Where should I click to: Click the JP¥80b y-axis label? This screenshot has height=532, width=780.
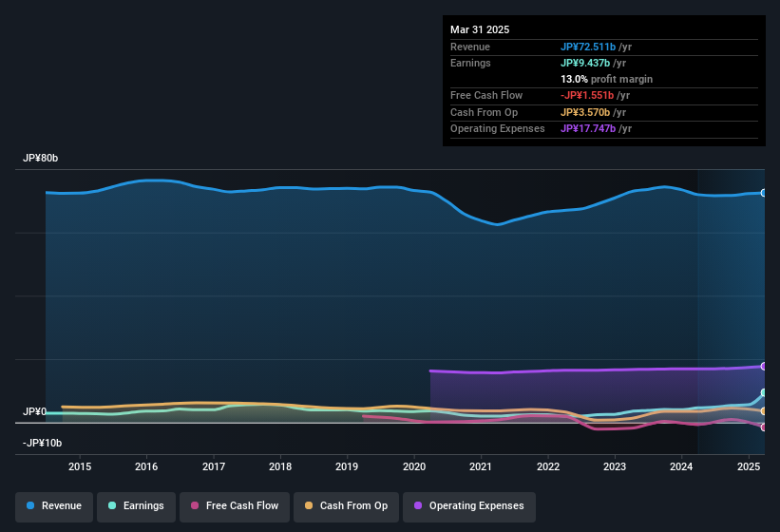coord(40,158)
